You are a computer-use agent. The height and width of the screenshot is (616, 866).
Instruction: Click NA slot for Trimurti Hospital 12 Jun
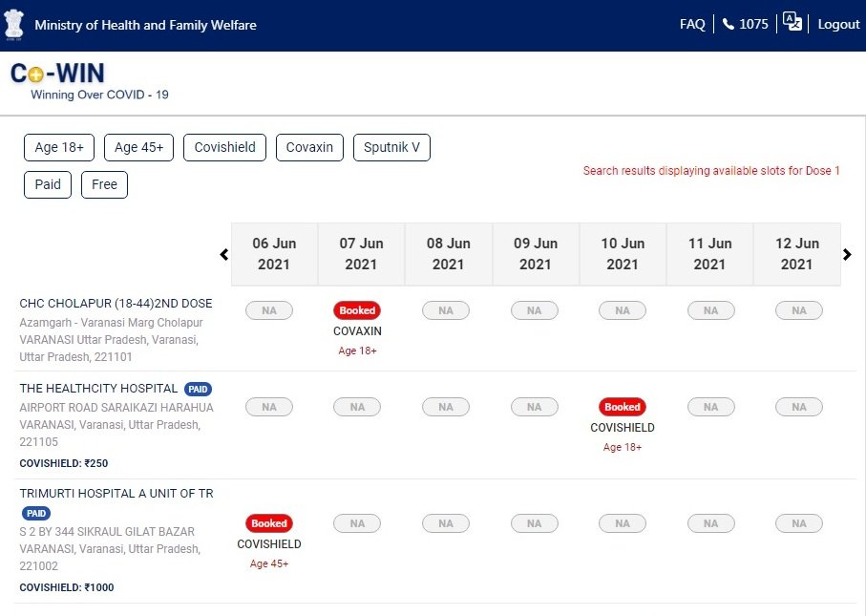coord(799,523)
